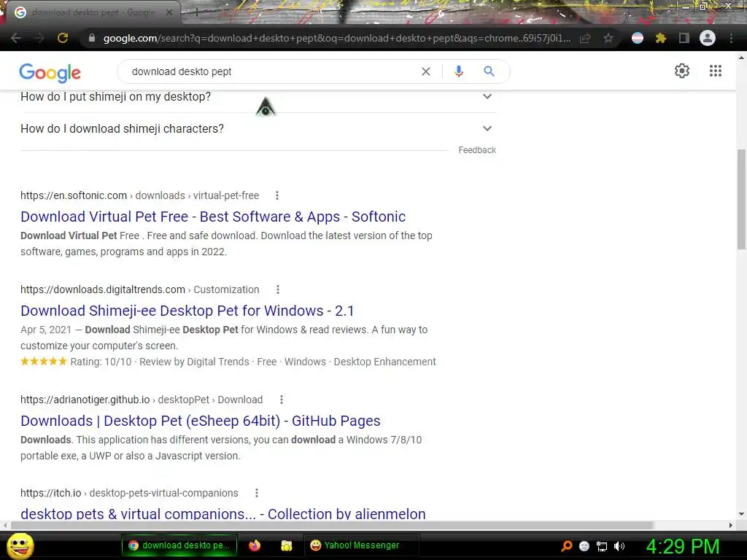Open Chrome's three-dot menu

731,38
